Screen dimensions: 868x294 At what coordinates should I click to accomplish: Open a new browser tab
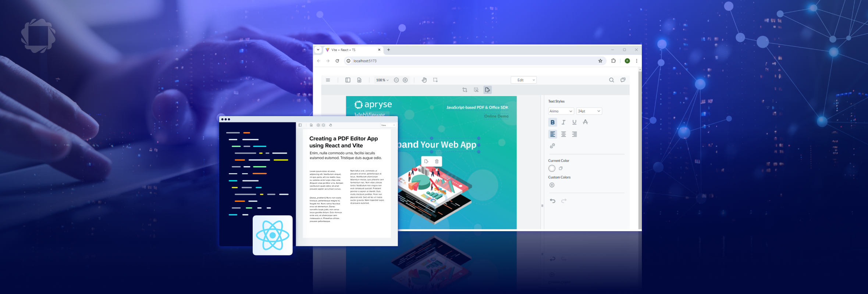pos(388,50)
